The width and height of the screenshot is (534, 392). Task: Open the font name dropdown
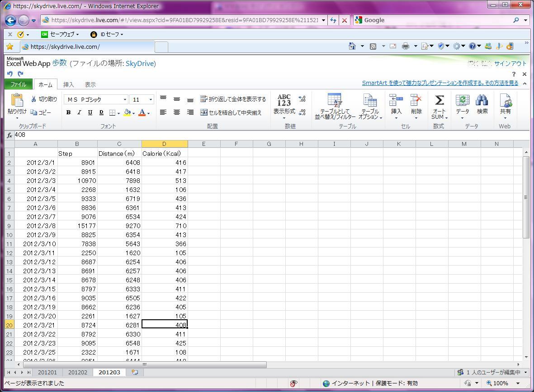pos(125,99)
